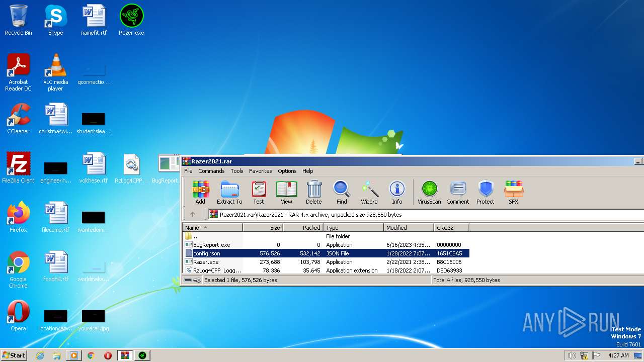
Task: Select VLC media player shortcut
Action: point(55,72)
